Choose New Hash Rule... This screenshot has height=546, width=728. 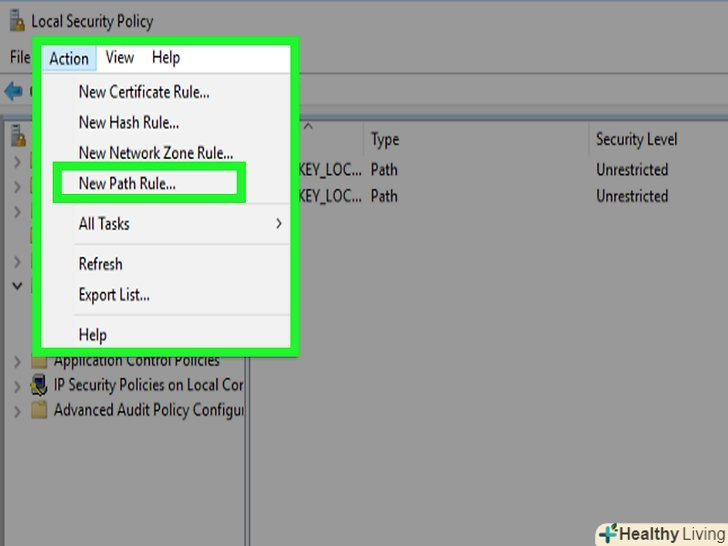[129, 123]
